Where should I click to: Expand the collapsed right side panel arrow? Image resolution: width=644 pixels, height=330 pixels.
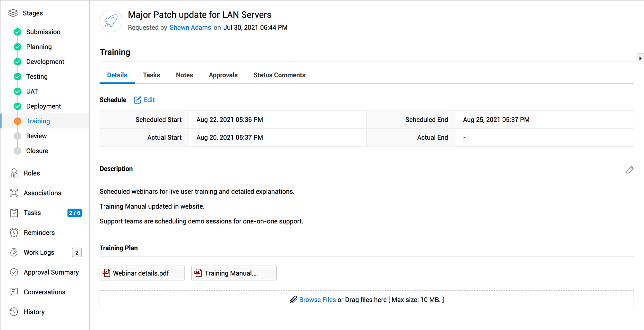click(640, 58)
